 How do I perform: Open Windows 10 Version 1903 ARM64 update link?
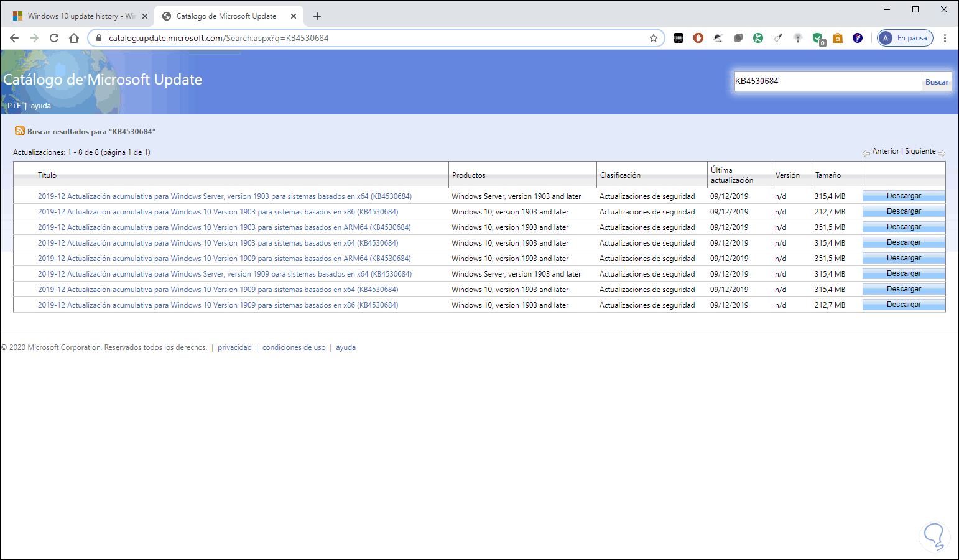click(x=224, y=227)
